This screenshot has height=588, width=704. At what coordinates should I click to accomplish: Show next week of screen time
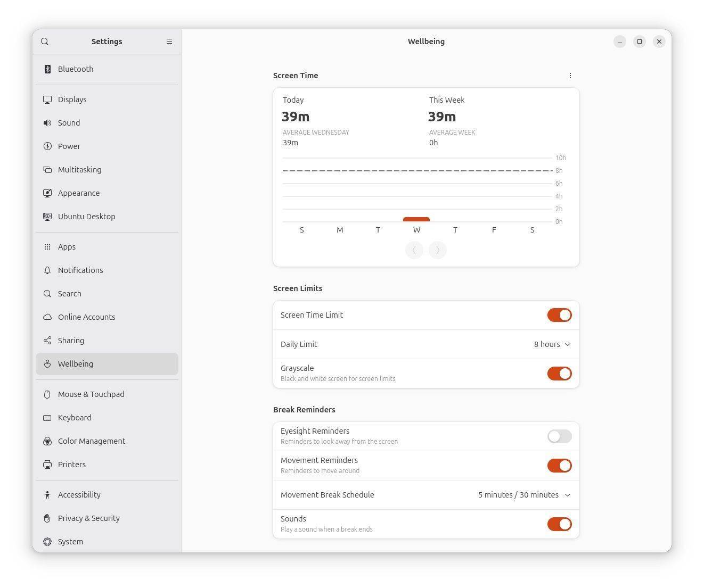(x=438, y=250)
